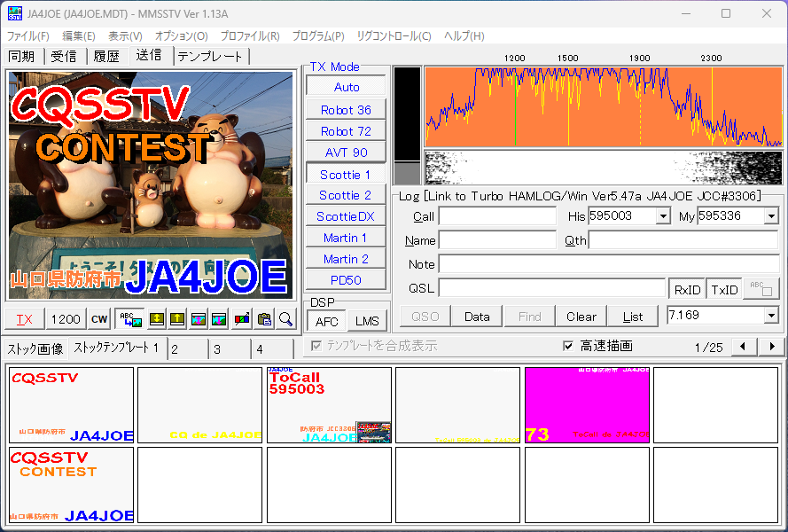
Task: Select the magenta 73 stock template thumbnail
Action: (x=587, y=405)
